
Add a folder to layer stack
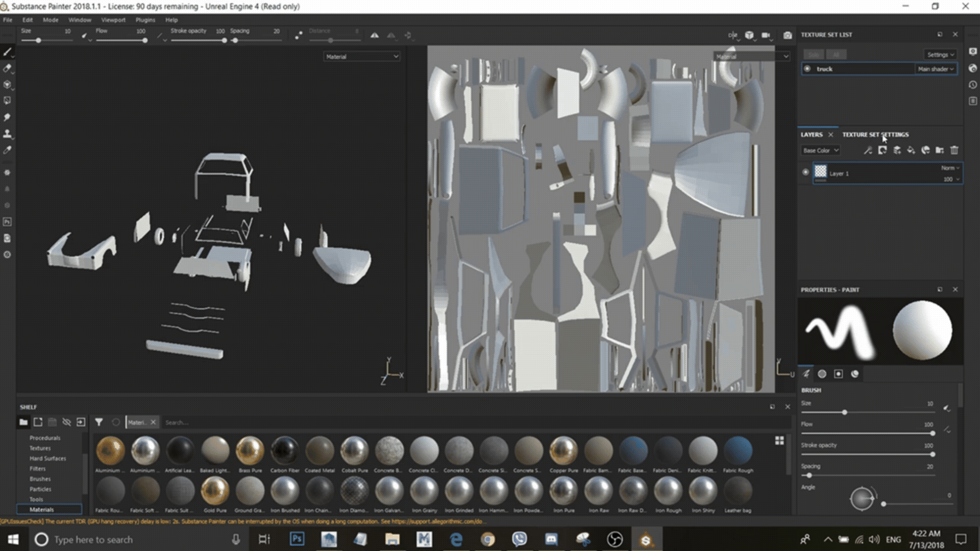click(x=940, y=150)
